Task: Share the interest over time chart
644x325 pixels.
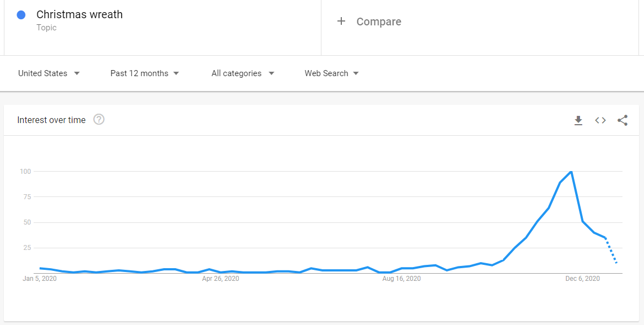Action: (622, 120)
